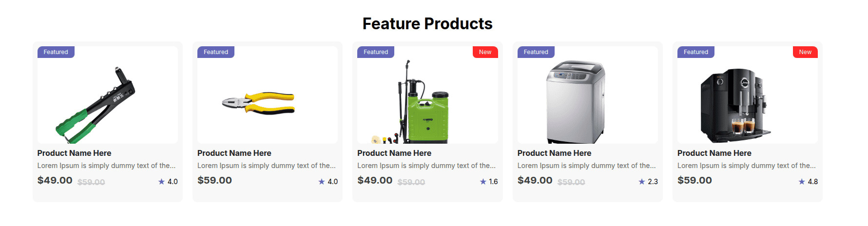Click the star icon beside the 4.8 rating

click(802, 182)
